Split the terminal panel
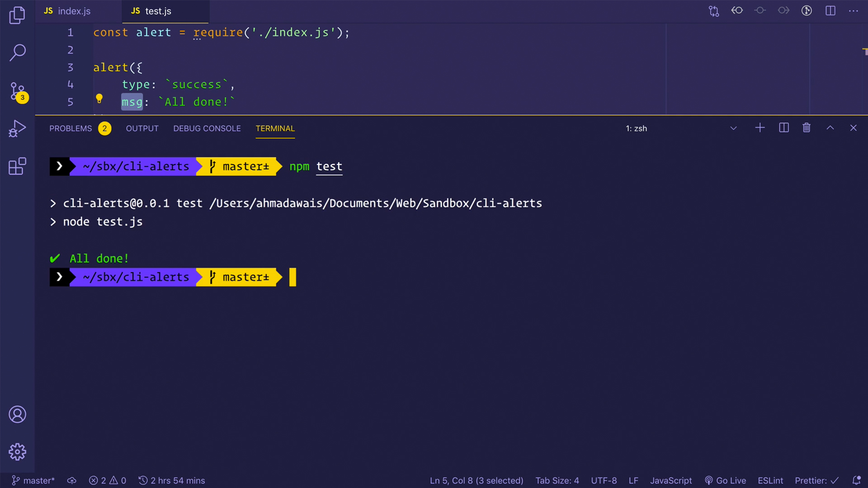Image resolution: width=868 pixels, height=488 pixels. [784, 128]
